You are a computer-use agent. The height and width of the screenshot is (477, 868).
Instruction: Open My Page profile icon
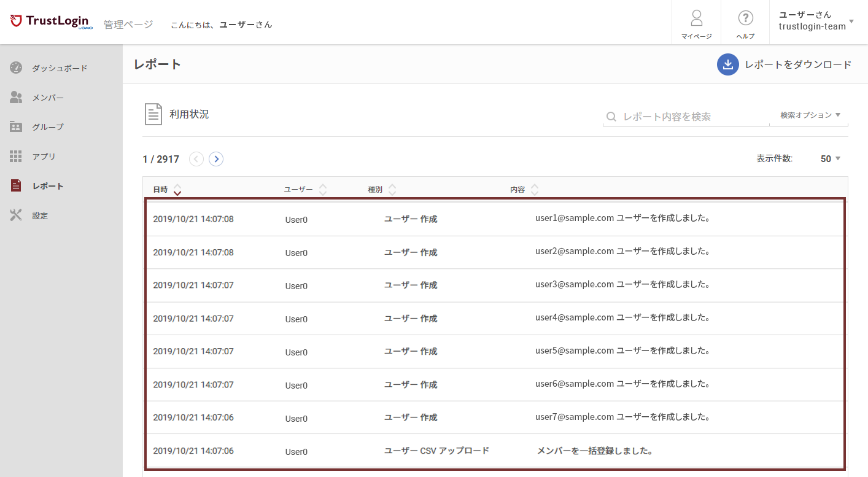coord(696,18)
